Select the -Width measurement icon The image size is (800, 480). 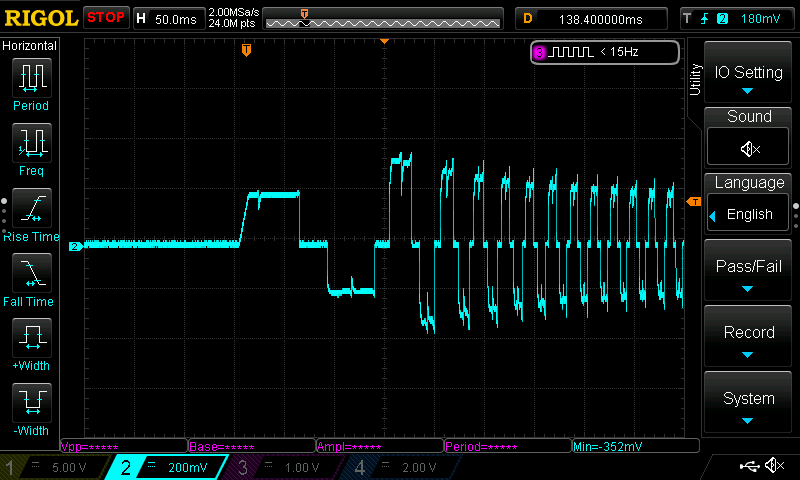pyautogui.click(x=31, y=404)
